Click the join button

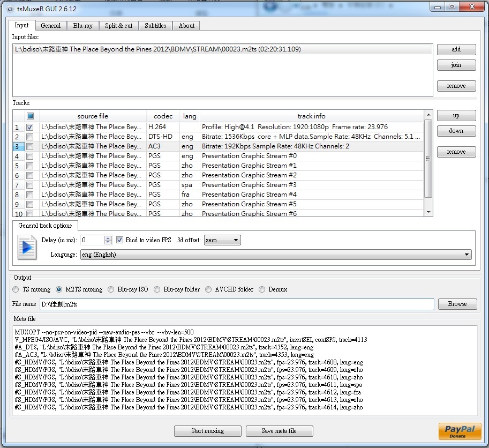click(456, 65)
